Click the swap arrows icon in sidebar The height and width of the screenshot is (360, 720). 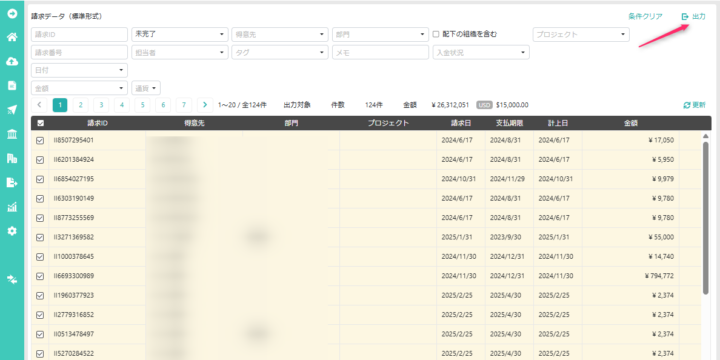12,279
